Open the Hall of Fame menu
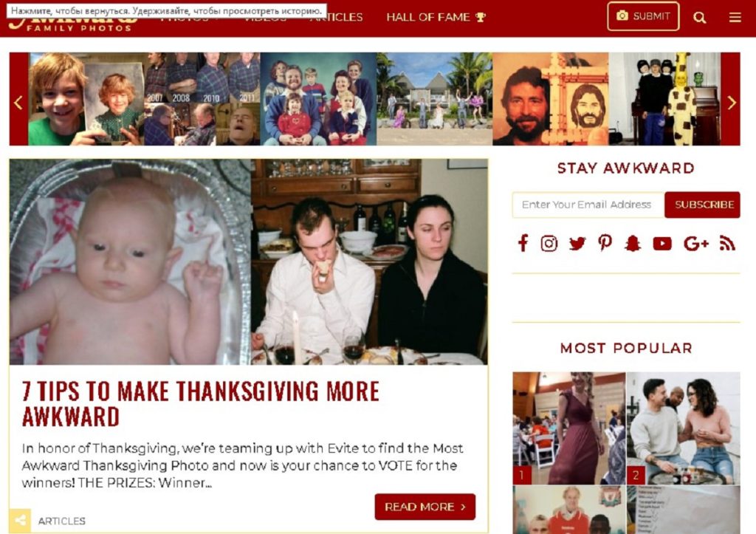 (x=436, y=18)
